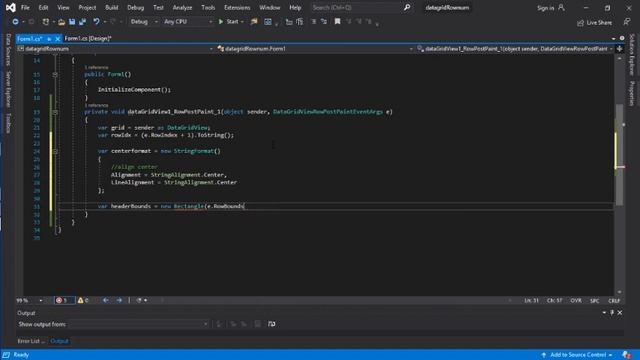Click the Save All icon
Image resolution: width=640 pixels, height=360 pixels.
82,22
